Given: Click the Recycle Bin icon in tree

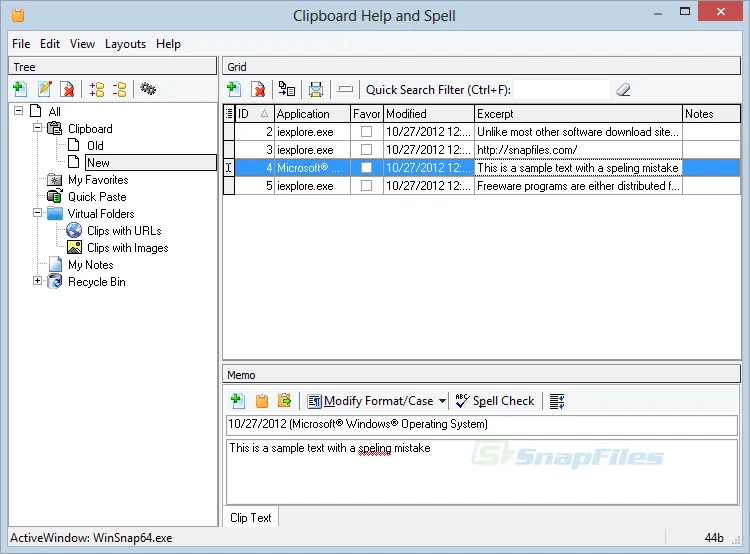Looking at the screenshot, I should tap(55, 282).
